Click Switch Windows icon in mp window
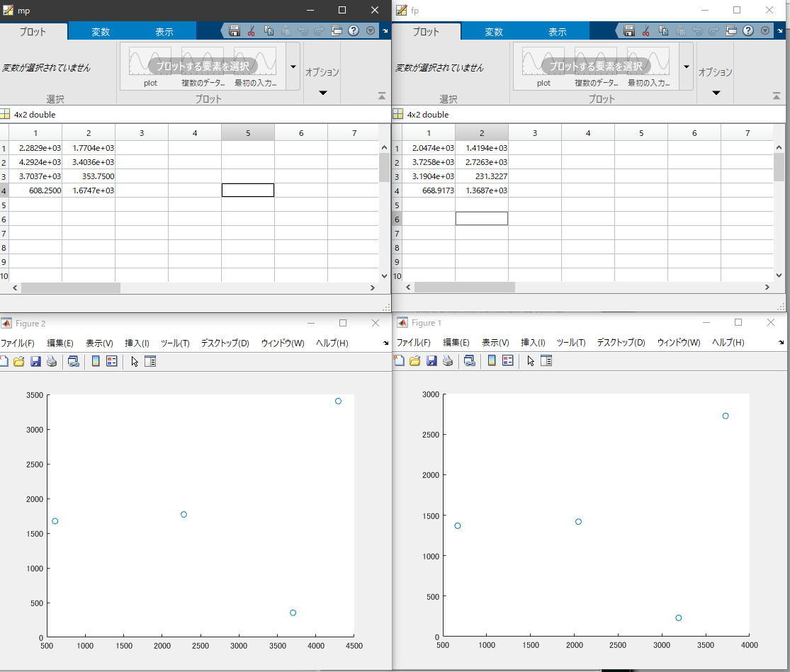 click(x=337, y=30)
